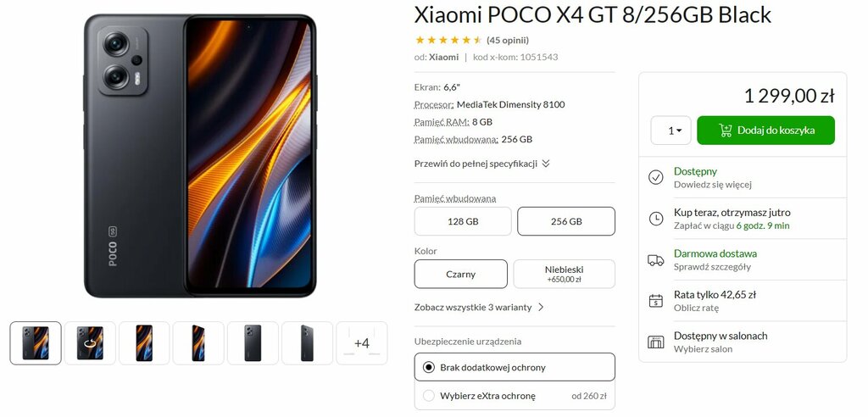Click the star rating icons
The width and height of the screenshot is (868, 417).
448,40
